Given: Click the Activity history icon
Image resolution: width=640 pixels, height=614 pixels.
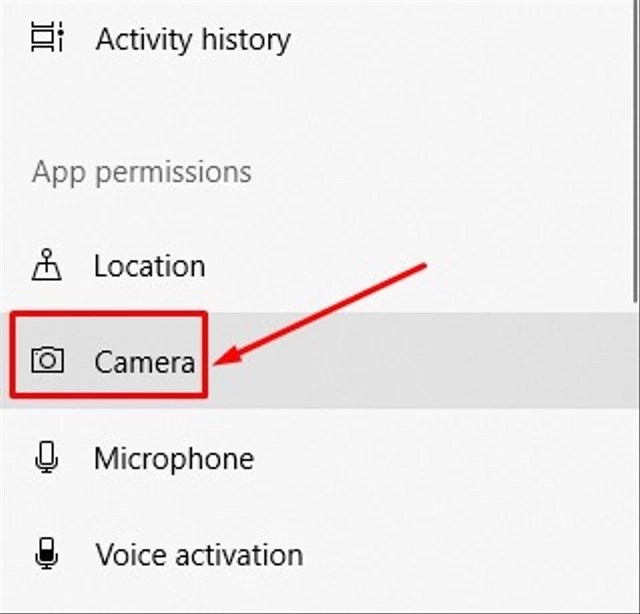Looking at the screenshot, I should click(47, 38).
